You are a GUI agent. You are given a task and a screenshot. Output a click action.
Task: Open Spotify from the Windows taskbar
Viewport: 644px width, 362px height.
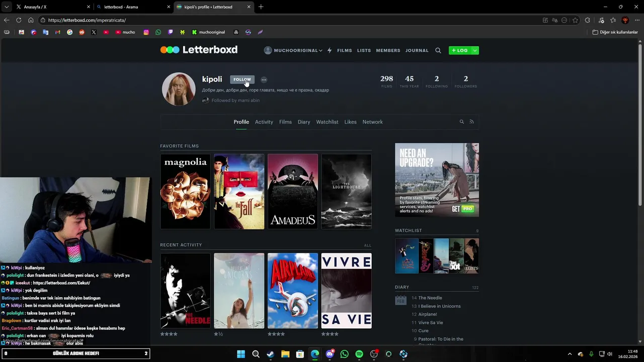359,354
